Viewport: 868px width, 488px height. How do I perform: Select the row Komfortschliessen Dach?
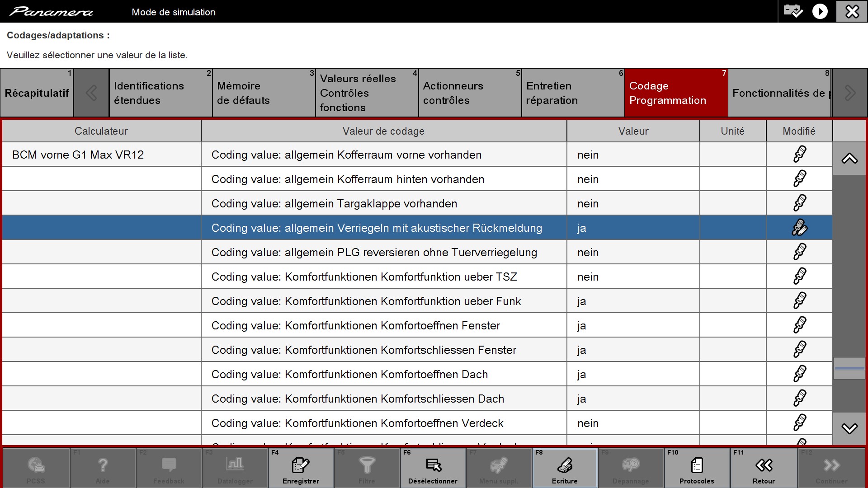pyautogui.click(x=417, y=399)
